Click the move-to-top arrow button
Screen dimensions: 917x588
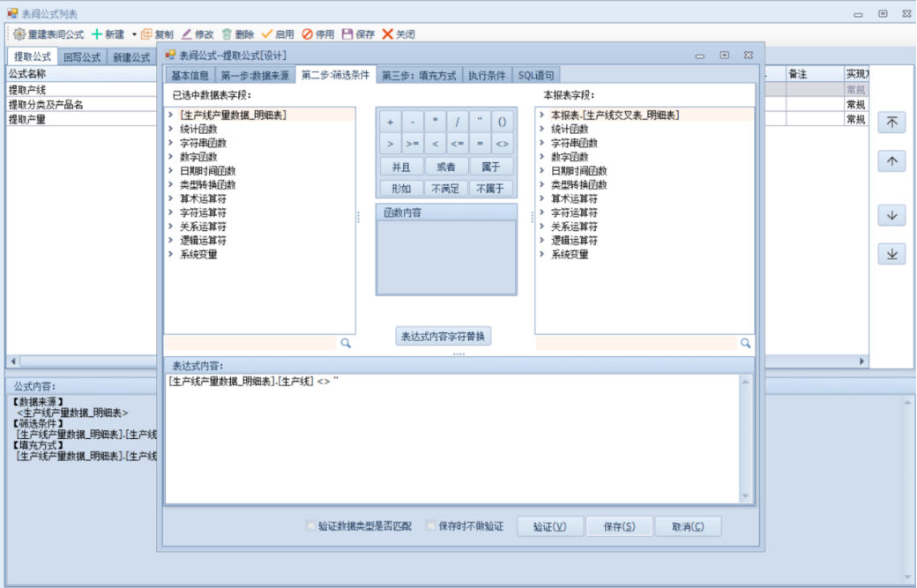click(x=891, y=123)
